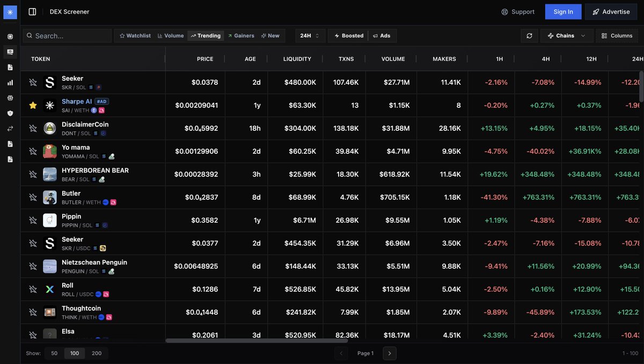Toggle the sidebar panel icon beside DEX Screener
The image size is (644, 364).
32,12
